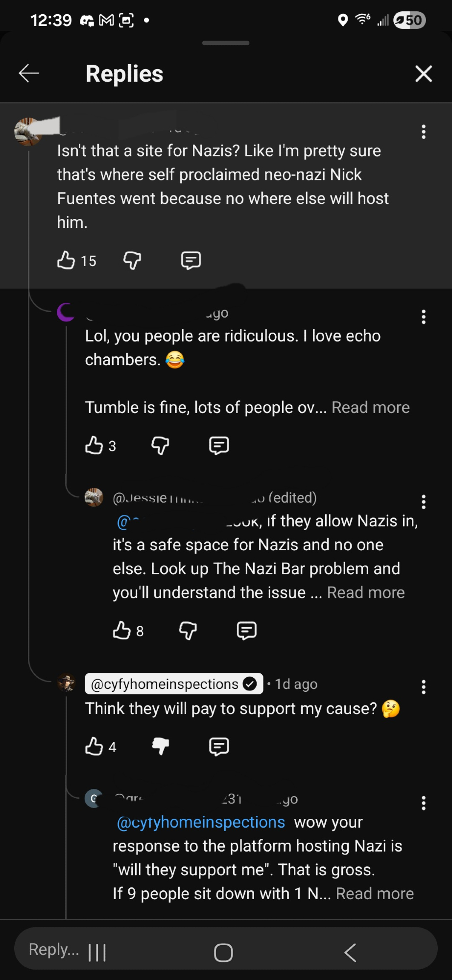452x980 pixels.
Task: Open options for @cyfyhomeinspections comment
Action: coord(424,687)
